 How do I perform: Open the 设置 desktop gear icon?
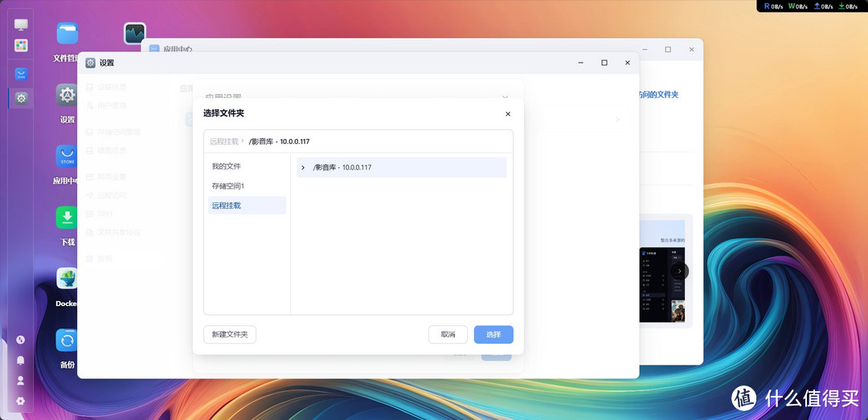[68, 96]
